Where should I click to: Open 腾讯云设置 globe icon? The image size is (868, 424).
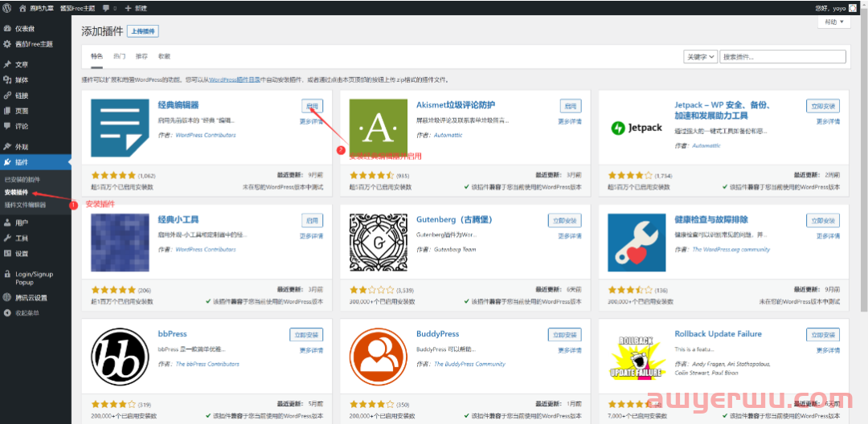(x=7, y=297)
